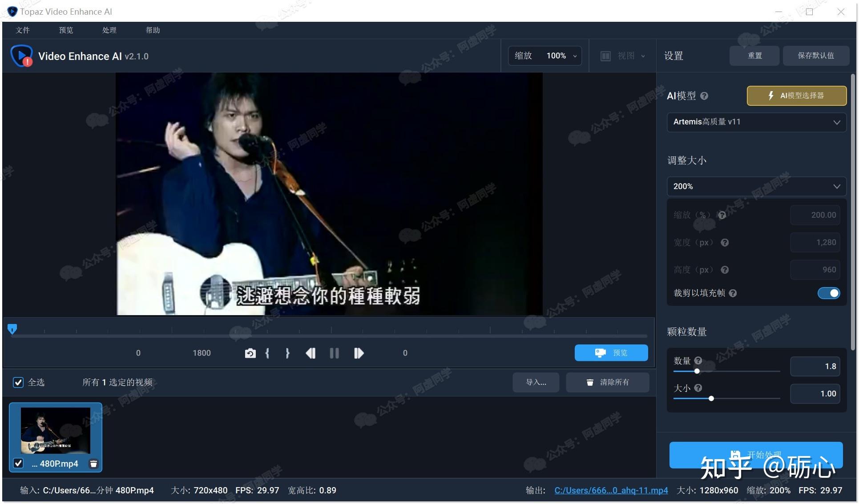Open the 预览 menu
Image resolution: width=859 pixels, height=504 pixels.
66,30
